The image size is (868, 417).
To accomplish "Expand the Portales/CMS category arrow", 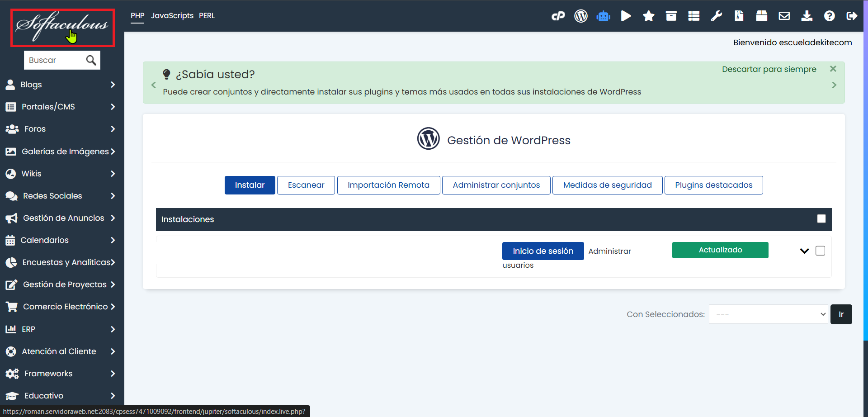I will pyautogui.click(x=113, y=107).
